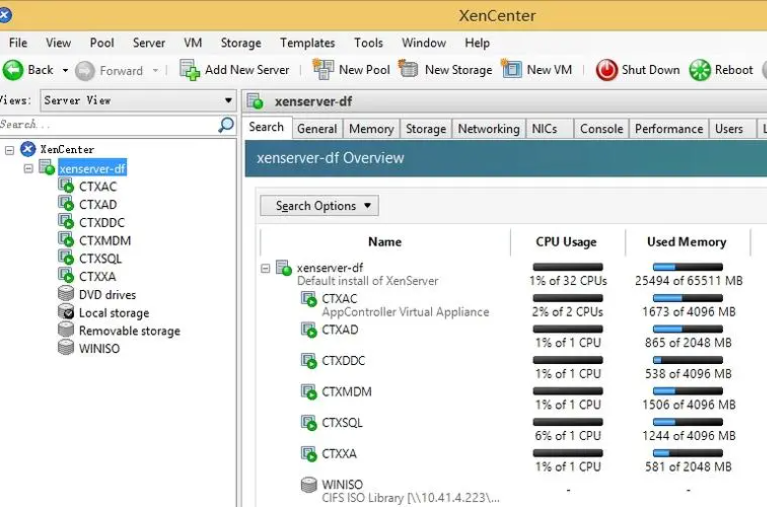Switch to the General tab
This screenshot has width=767, height=523.
317,129
